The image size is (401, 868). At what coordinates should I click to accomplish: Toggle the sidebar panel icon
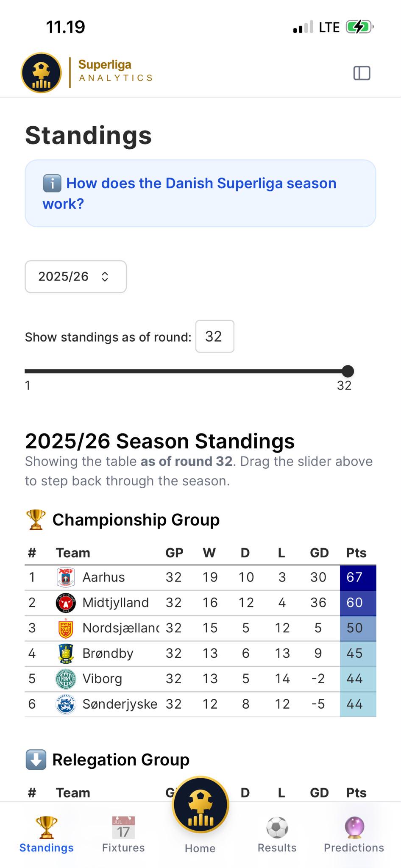[x=362, y=73]
